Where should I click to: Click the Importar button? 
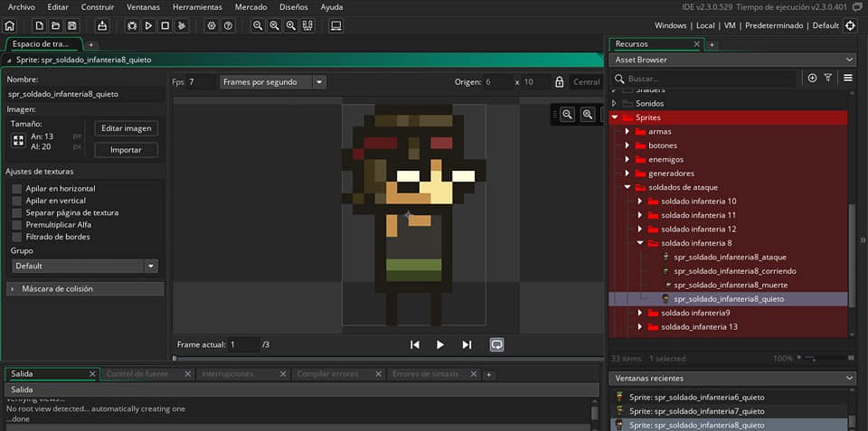(x=126, y=150)
